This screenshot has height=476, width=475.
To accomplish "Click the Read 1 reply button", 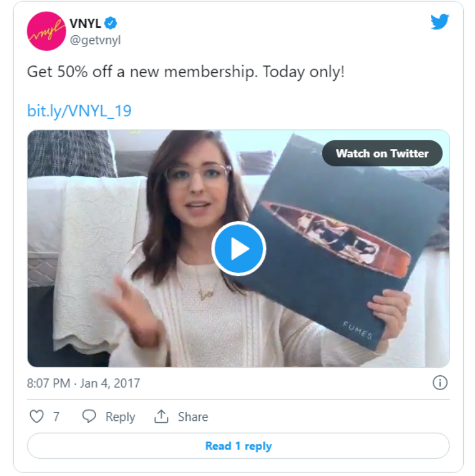I will pyautogui.click(x=238, y=446).
